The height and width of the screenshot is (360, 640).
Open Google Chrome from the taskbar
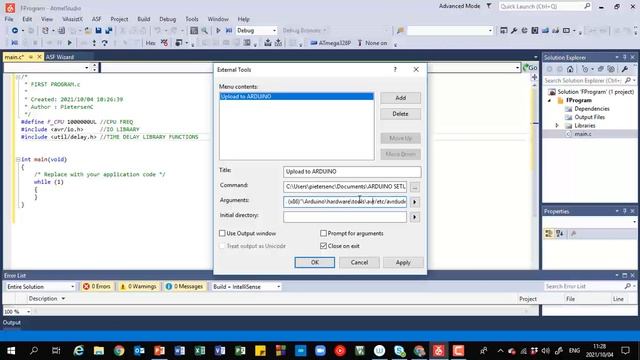click(x=119, y=351)
